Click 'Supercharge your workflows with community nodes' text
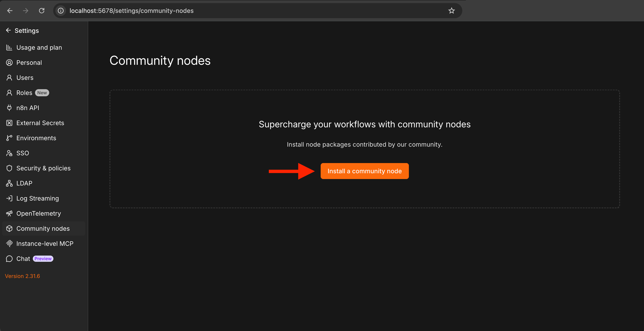Screen dimensions: 644x331 click(365, 124)
